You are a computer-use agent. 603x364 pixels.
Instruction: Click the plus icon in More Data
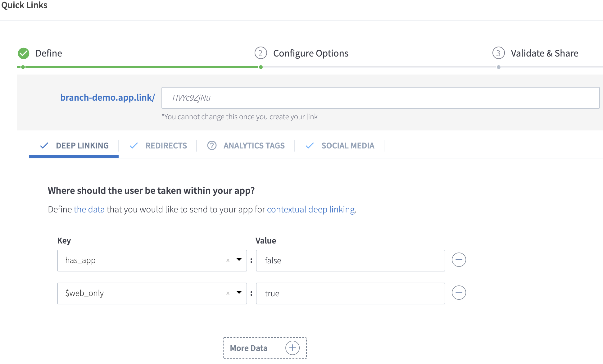click(292, 348)
